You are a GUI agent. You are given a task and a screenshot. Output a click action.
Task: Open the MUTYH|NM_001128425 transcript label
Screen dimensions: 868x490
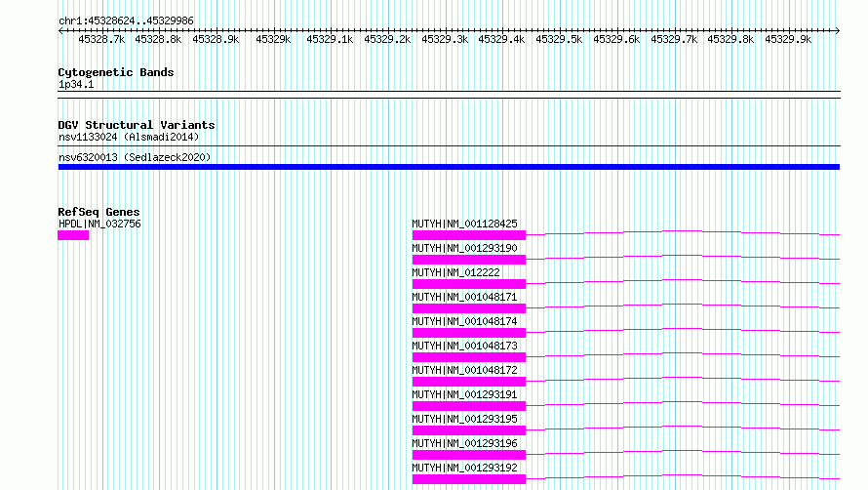464,224
